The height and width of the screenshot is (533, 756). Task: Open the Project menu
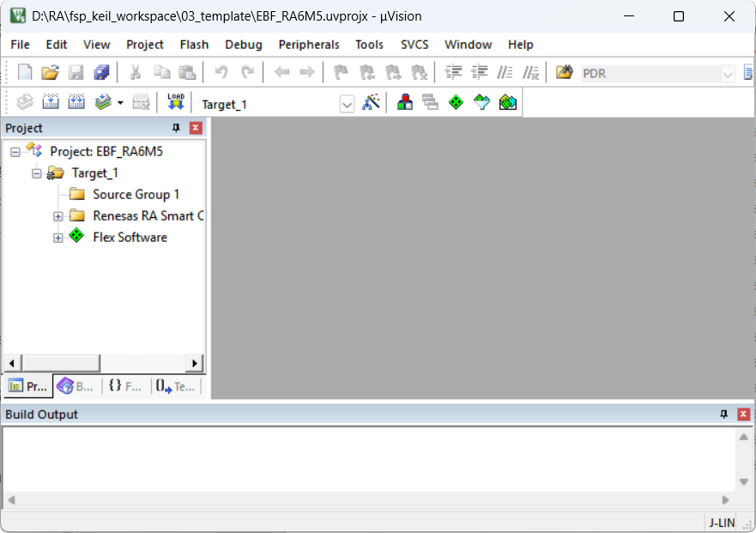tap(145, 45)
